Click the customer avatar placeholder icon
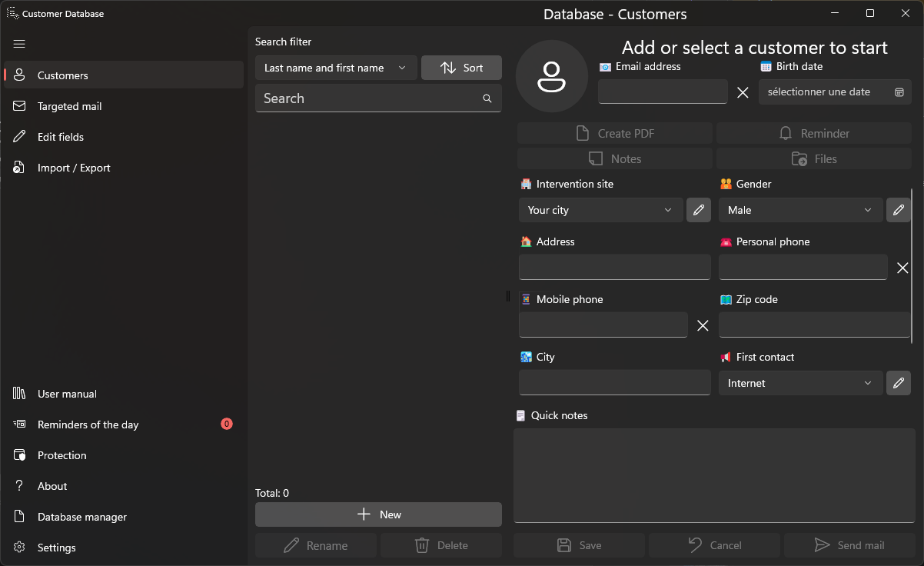 point(552,76)
